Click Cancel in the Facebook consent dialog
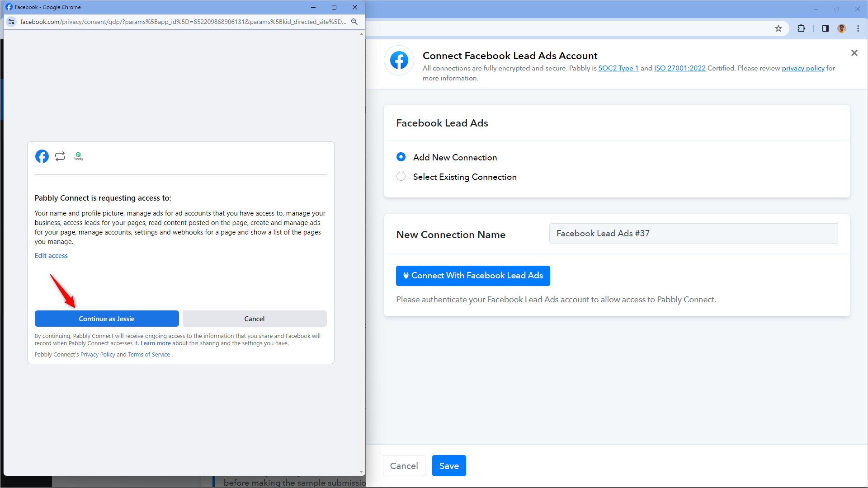 point(255,319)
